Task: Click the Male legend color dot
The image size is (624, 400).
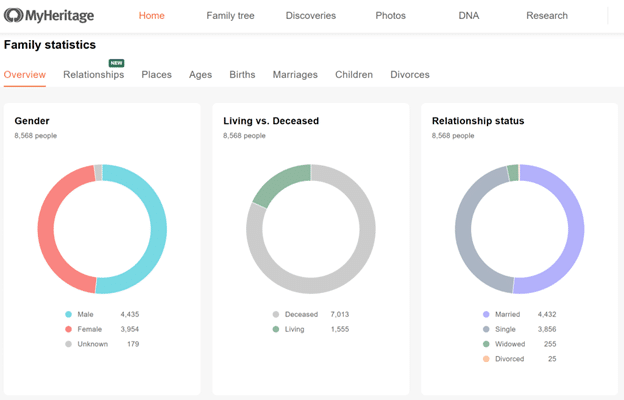Action: click(68, 314)
